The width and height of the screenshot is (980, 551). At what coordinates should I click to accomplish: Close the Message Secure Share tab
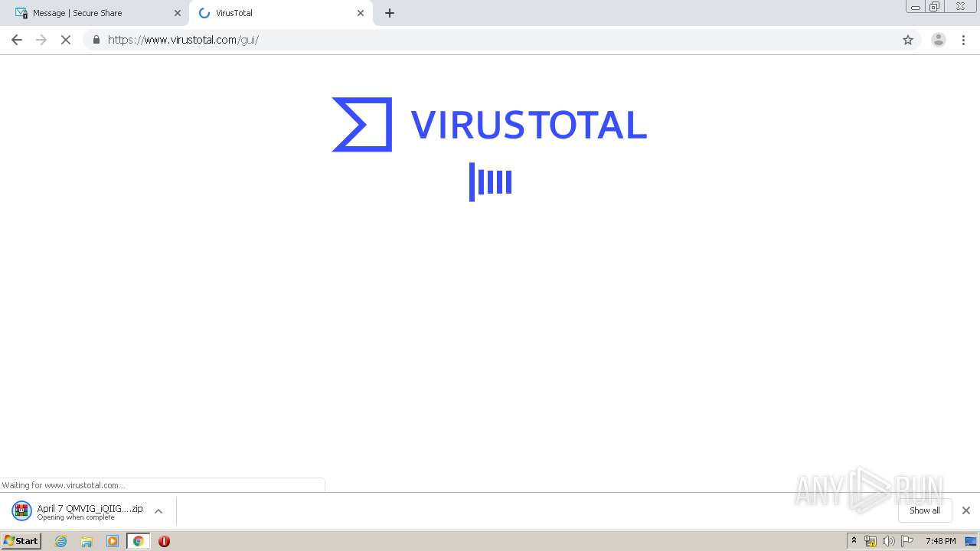click(x=178, y=13)
